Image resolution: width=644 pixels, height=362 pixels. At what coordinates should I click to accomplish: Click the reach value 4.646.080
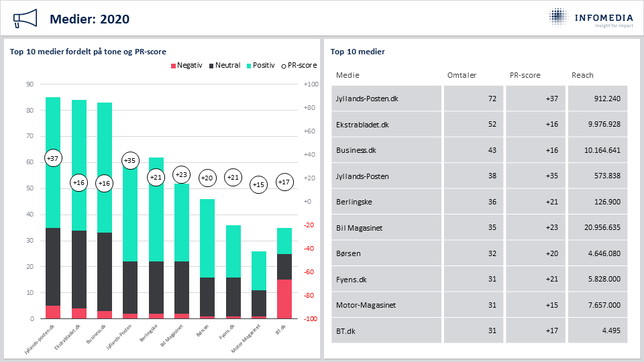(604, 253)
